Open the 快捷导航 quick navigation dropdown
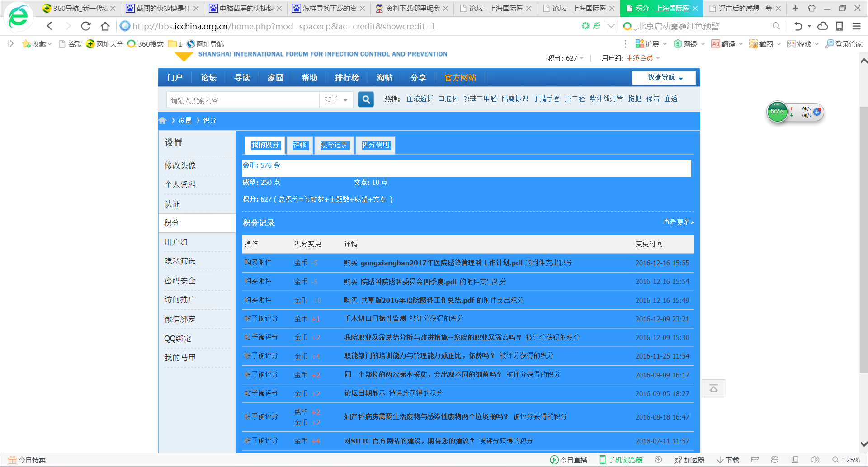This screenshot has height=467, width=868. [x=663, y=77]
